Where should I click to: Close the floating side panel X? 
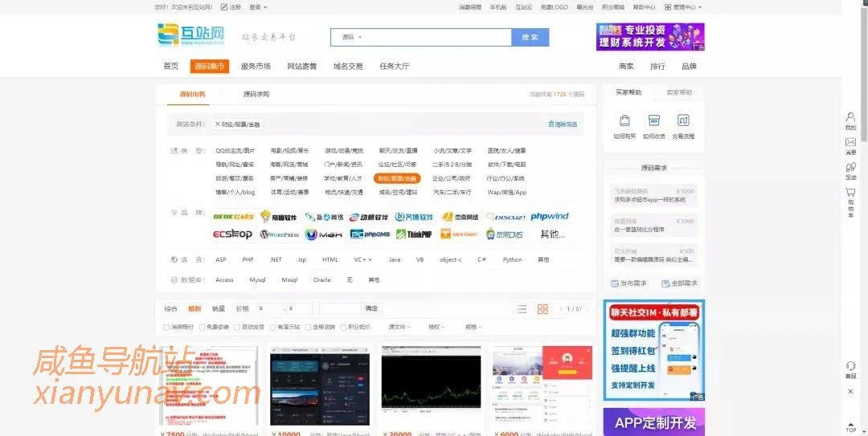coord(850,391)
